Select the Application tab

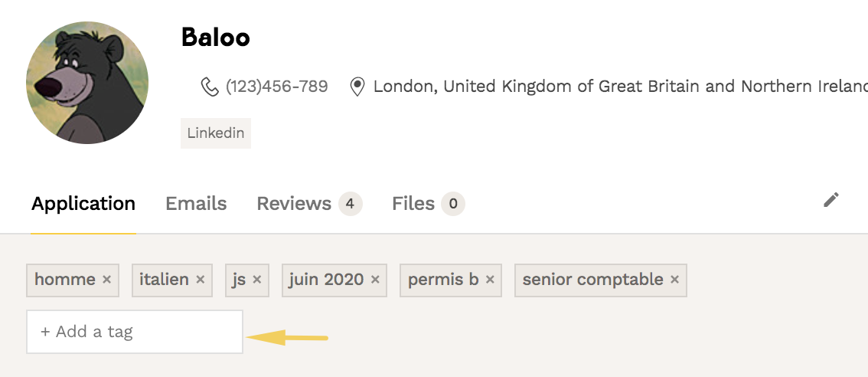pyautogui.click(x=83, y=204)
